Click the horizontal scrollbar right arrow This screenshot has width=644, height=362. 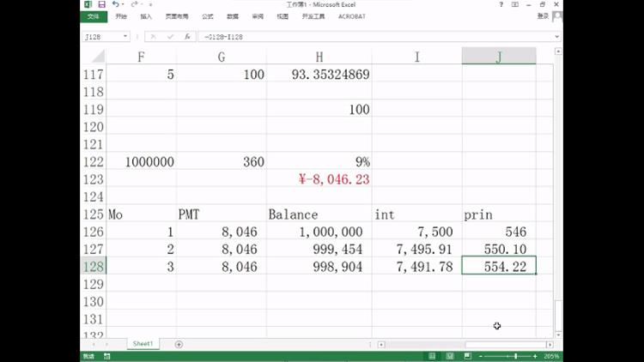(x=550, y=344)
